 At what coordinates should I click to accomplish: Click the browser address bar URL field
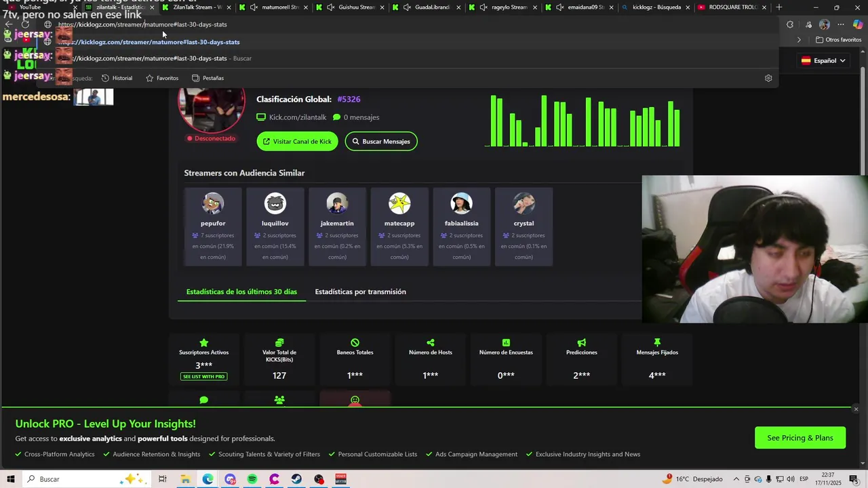(x=407, y=24)
